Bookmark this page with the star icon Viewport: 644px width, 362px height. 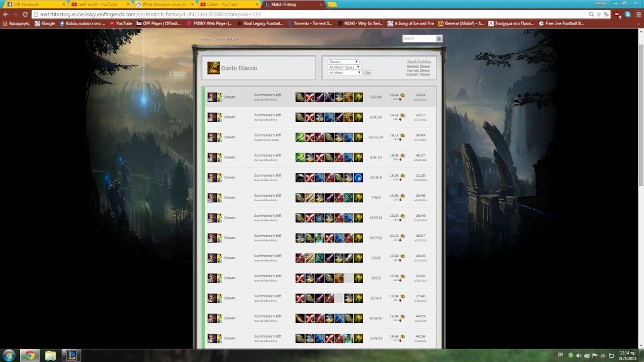coord(599,14)
